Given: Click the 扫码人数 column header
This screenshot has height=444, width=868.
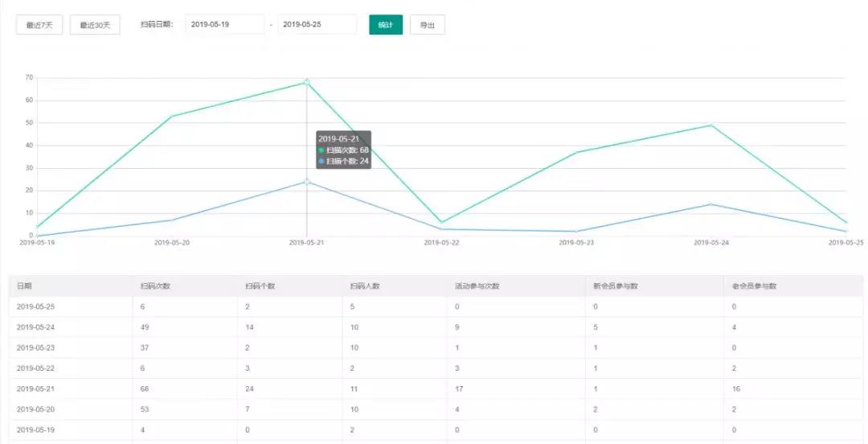Looking at the screenshot, I should [x=365, y=286].
